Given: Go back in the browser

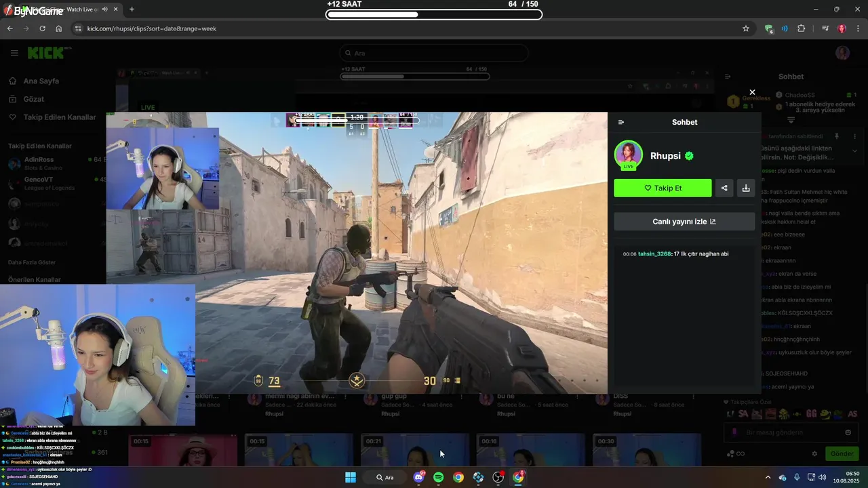Looking at the screenshot, I should click(x=9, y=28).
